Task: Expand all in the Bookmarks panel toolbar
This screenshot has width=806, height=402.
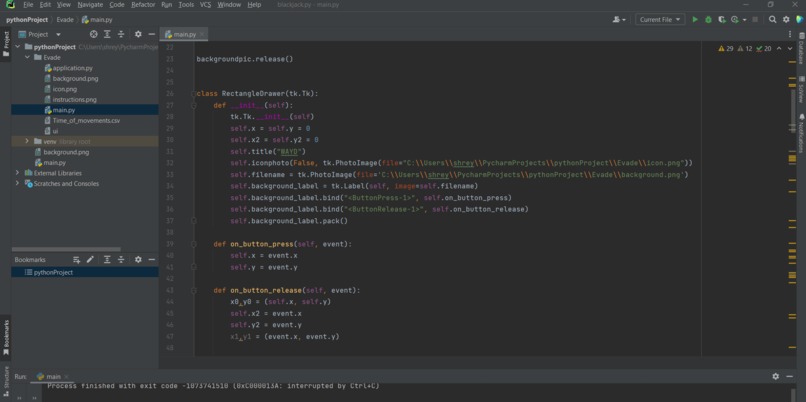Action: 107,260
